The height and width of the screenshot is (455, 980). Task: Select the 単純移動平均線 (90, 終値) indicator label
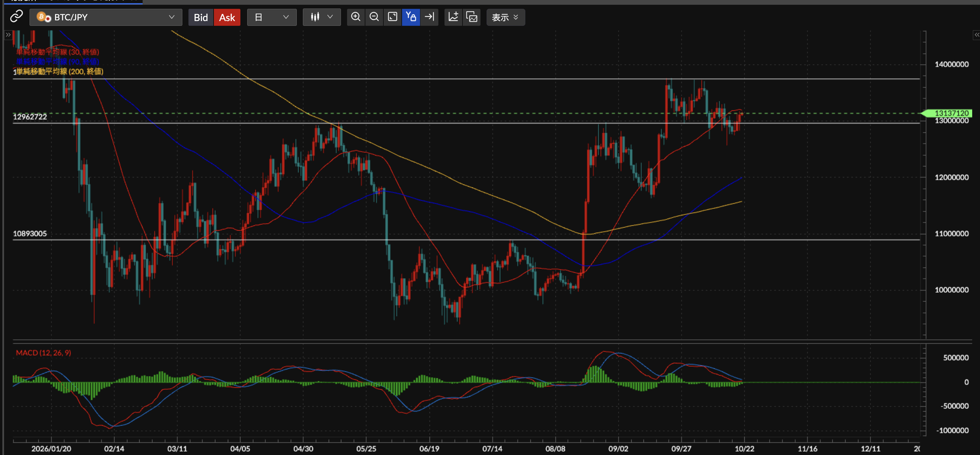[57, 61]
